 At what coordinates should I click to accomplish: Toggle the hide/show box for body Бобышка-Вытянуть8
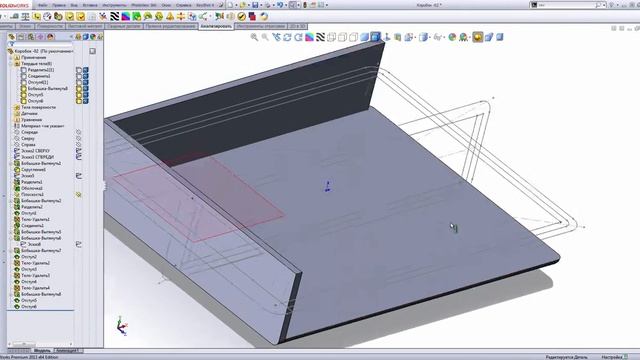tap(79, 89)
